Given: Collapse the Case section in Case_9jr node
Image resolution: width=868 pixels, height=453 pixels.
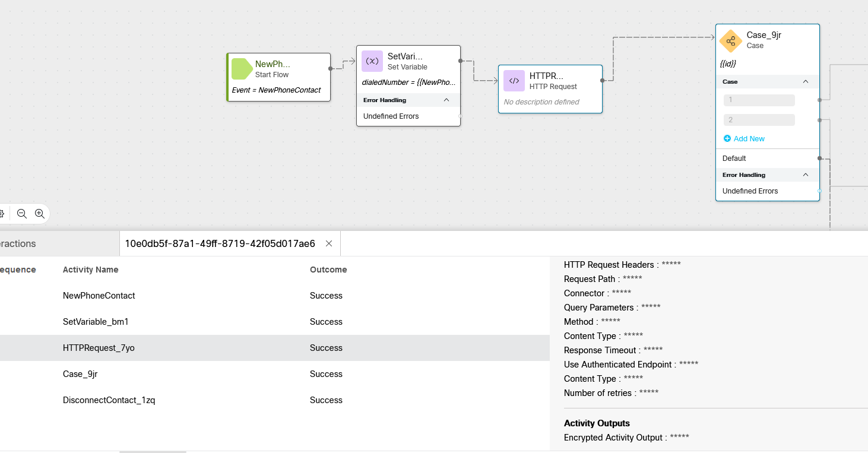Looking at the screenshot, I should (805, 81).
